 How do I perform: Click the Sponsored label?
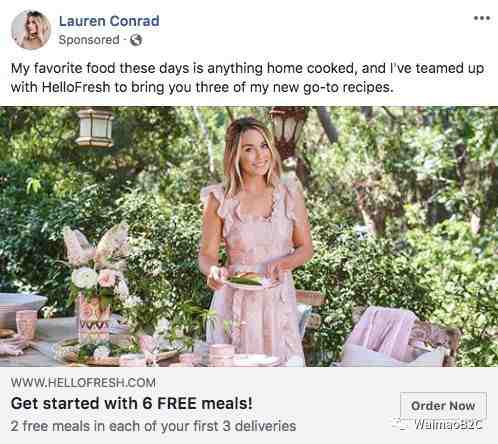coord(89,40)
